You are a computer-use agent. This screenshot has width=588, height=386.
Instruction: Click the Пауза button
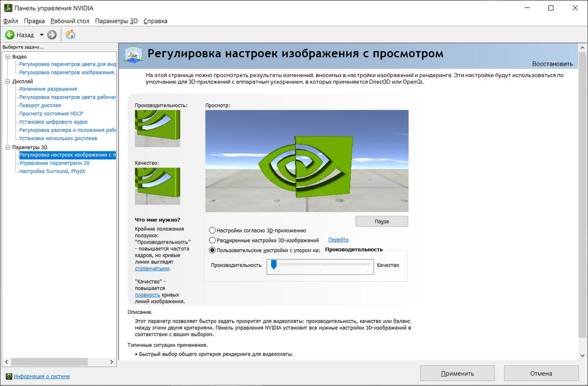(x=382, y=221)
